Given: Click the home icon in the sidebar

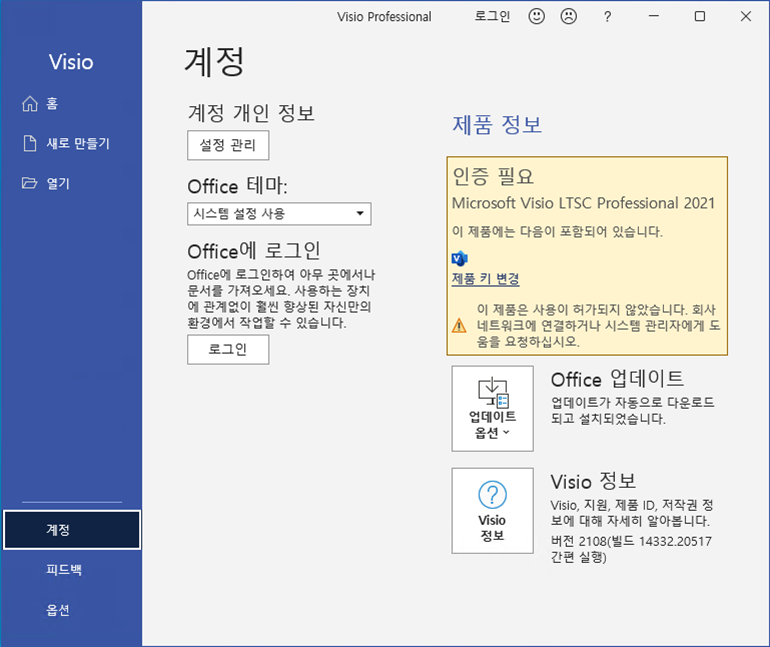Looking at the screenshot, I should (30, 104).
